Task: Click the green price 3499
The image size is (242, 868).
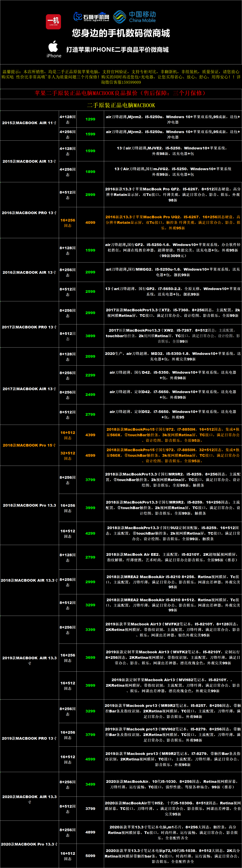Action: click(90, 784)
